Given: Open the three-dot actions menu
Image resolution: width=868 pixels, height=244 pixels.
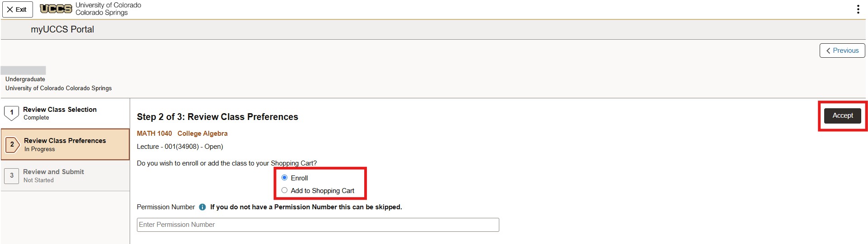Looking at the screenshot, I should tap(858, 9).
